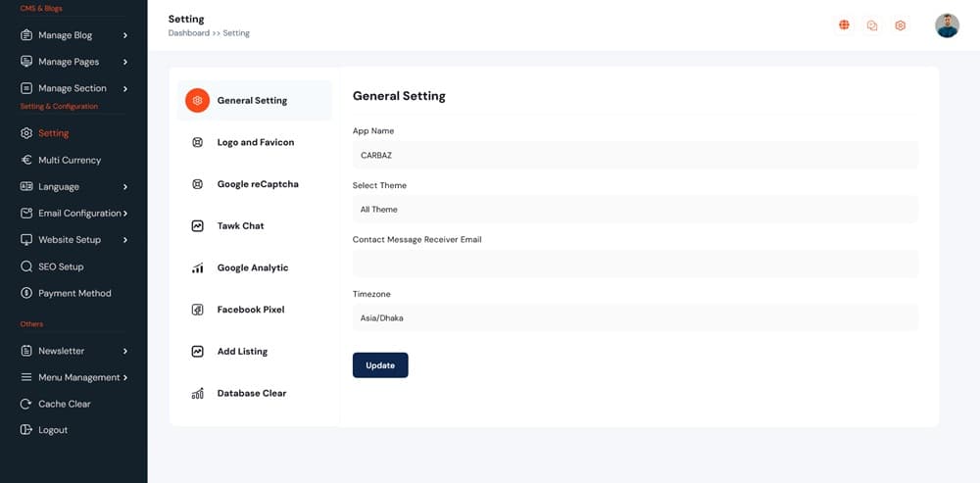Click the SEO Setup search icon
This screenshot has width=980, height=483.
(x=26, y=266)
